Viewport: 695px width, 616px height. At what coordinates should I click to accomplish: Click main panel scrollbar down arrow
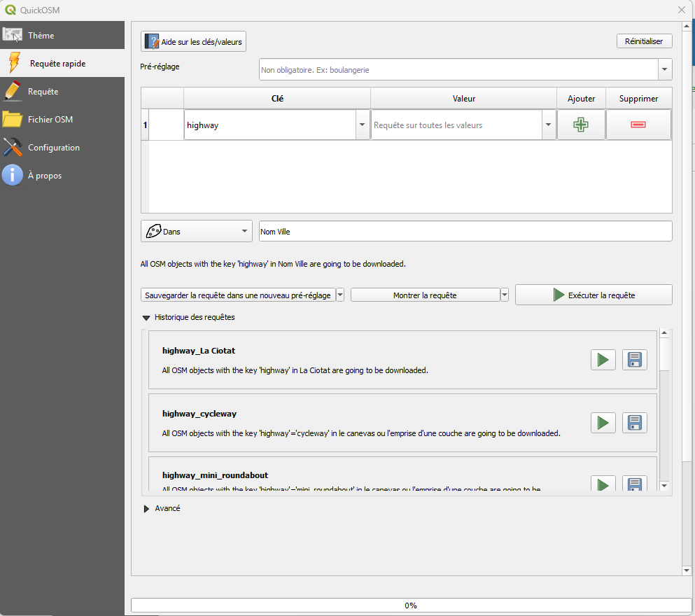[x=686, y=570]
